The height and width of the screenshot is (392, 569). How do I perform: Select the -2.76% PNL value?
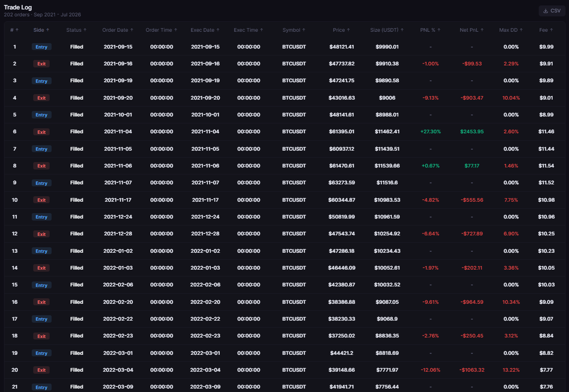pyautogui.click(x=431, y=336)
